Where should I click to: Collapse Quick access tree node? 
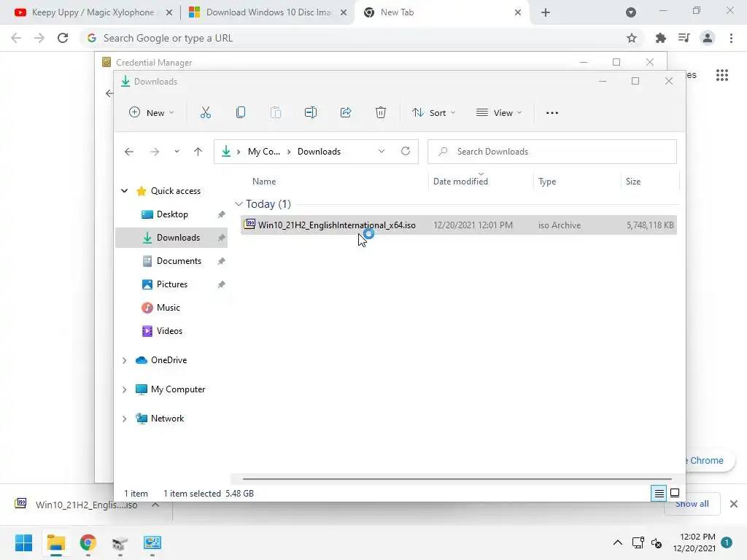(x=124, y=191)
